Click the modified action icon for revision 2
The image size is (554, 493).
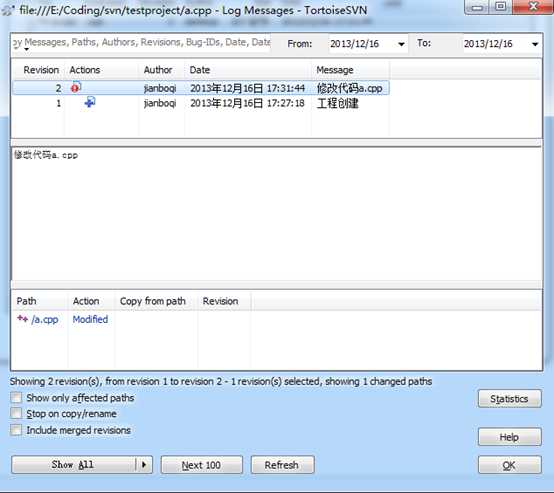coord(76,87)
